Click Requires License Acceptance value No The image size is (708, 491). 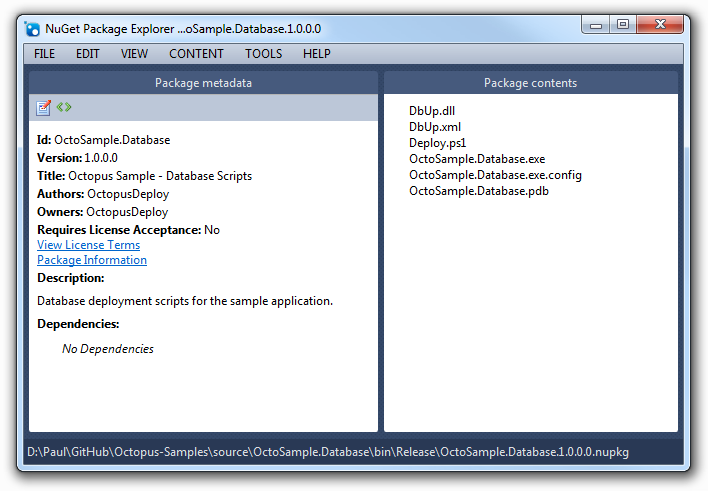[x=212, y=230]
